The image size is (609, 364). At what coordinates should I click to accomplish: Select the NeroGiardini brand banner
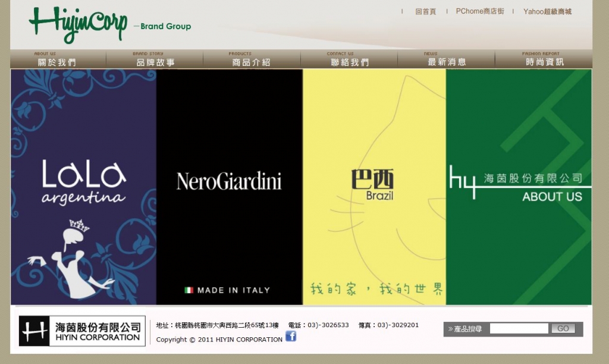[229, 187]
